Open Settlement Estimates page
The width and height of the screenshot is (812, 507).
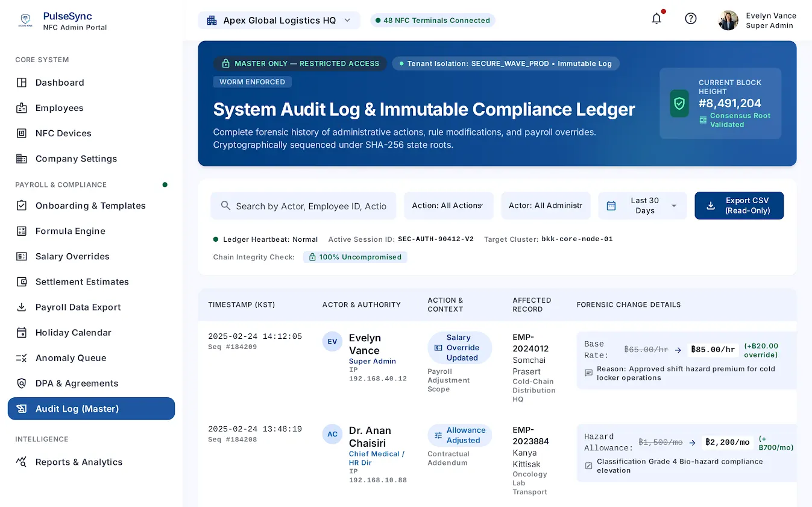[91, 282]
